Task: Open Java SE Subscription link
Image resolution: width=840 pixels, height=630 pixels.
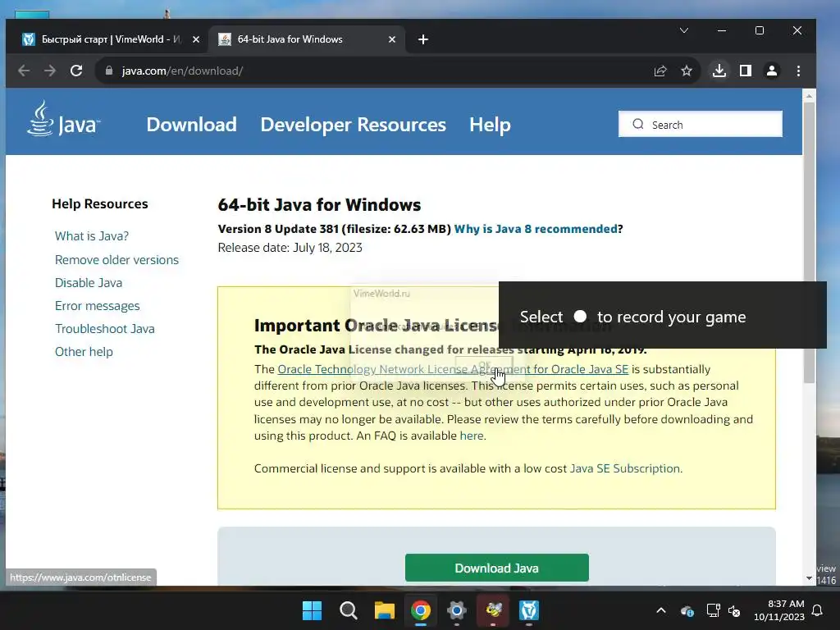Action: pos(624,468)
